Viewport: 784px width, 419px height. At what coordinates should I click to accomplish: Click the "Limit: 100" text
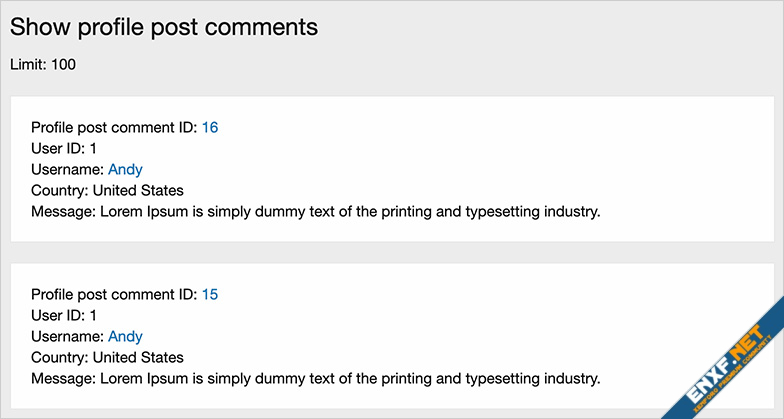pyautogui.click(x=43, y=65)
